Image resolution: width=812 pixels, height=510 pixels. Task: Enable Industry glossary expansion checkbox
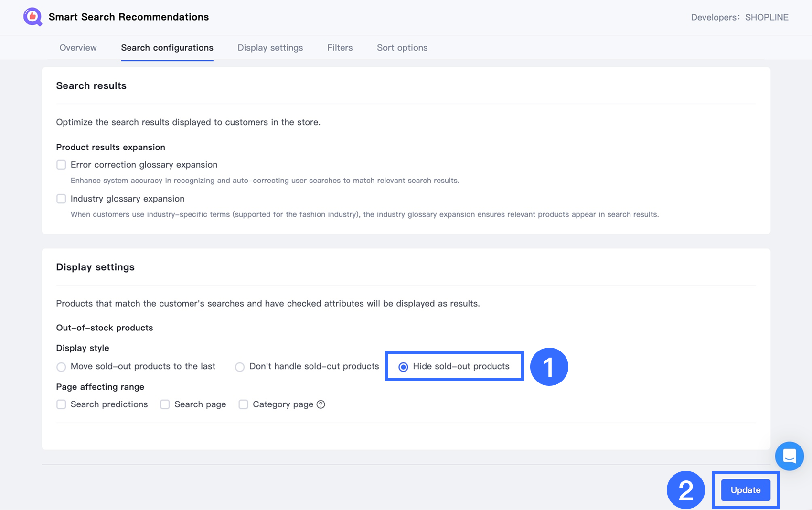pos(61,199)
